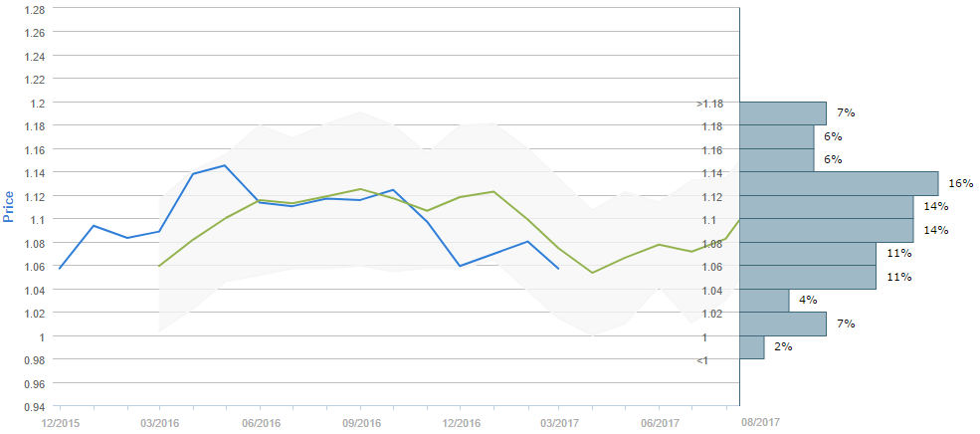Click the 12/2015 date label
The height and width of the screenshot is (434, 980).
tap(59, 422)
